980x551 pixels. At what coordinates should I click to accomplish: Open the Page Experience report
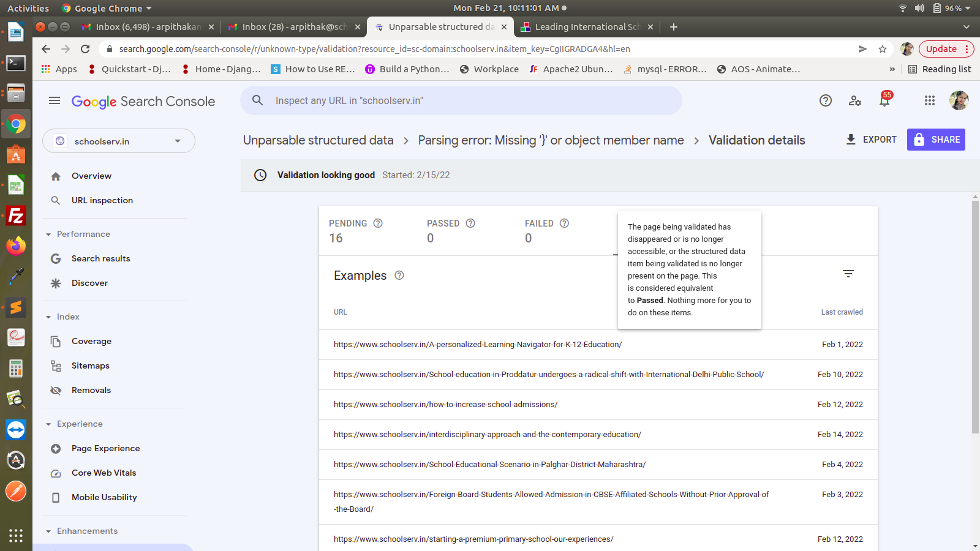point(105,449)
